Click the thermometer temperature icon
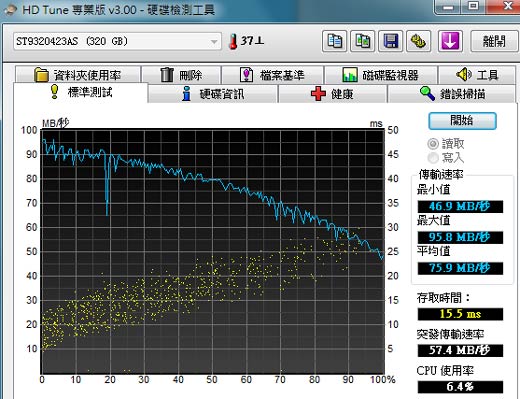 tap(233, 41)
